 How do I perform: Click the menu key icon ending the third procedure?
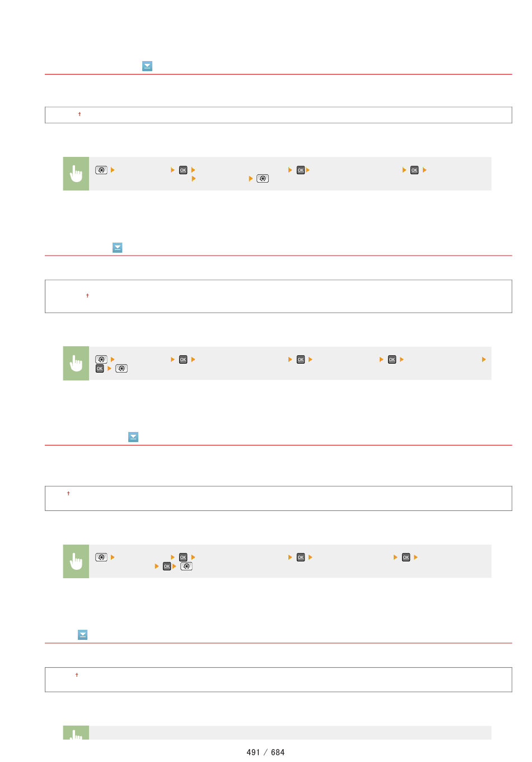click(186, 566)
